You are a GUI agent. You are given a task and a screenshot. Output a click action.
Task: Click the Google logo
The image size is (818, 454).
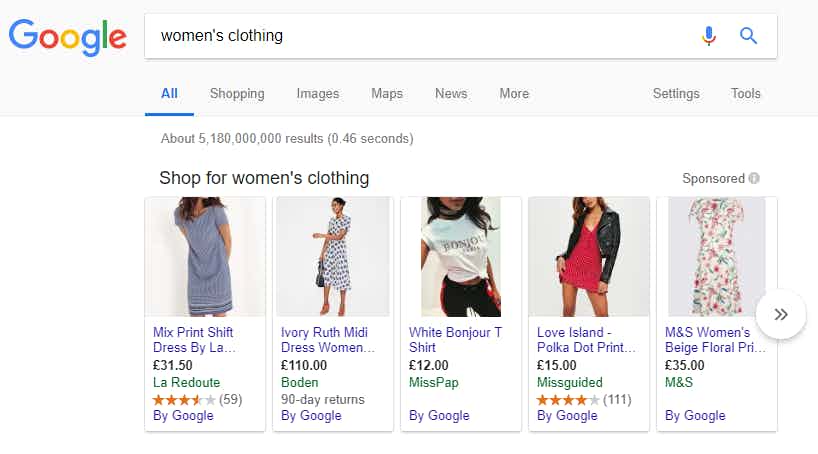[x=68, y=36]
